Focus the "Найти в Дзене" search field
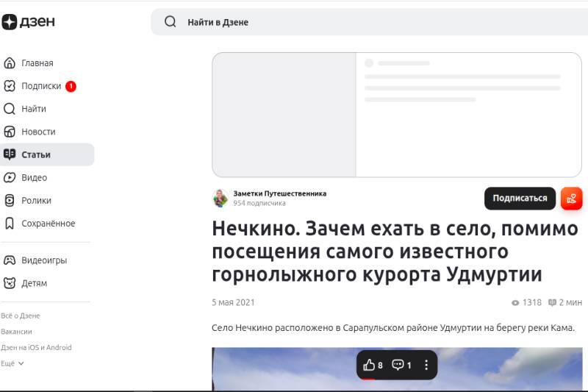588x392 pixels. point(370,22)
